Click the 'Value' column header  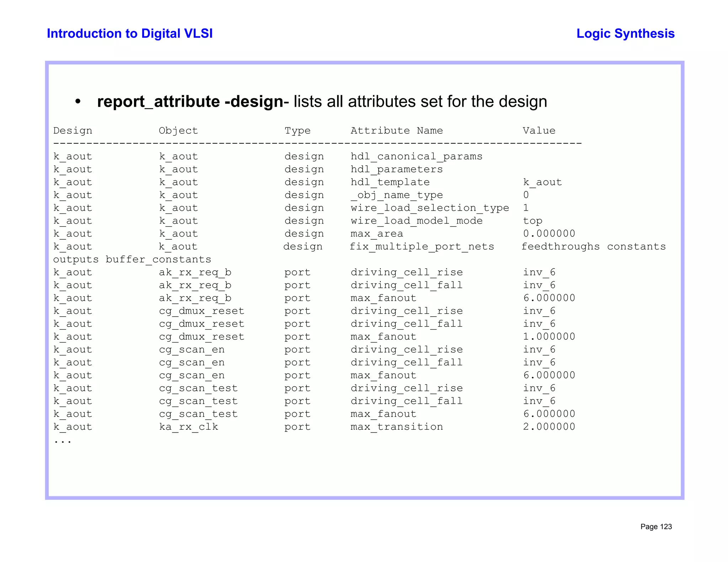click(x=539, y=131)
